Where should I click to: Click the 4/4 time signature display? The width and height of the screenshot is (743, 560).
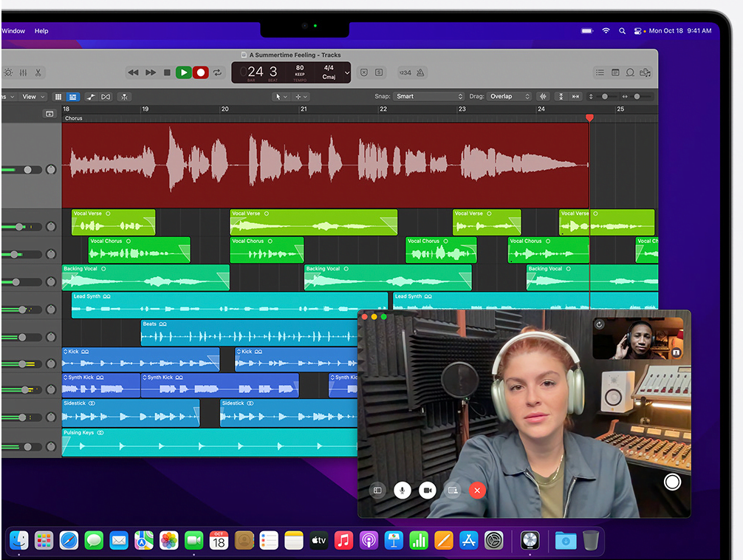(x=329, y=68)
